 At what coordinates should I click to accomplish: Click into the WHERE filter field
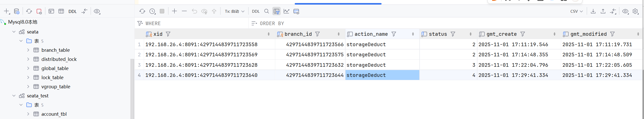click(196, 23)
